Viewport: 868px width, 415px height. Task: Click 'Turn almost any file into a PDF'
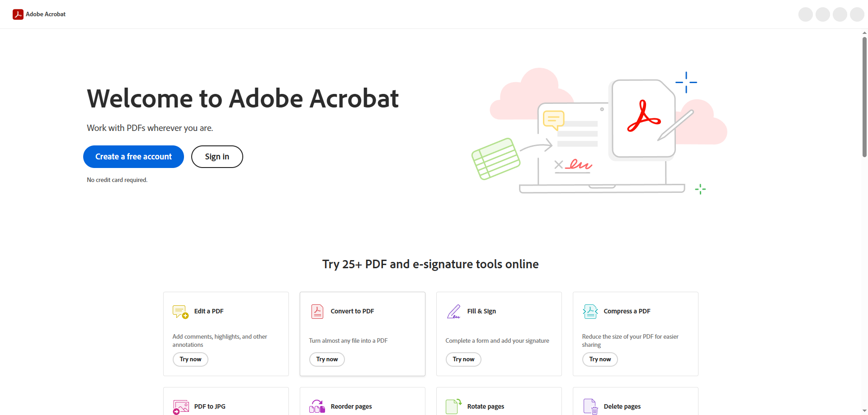coord(348,340)
